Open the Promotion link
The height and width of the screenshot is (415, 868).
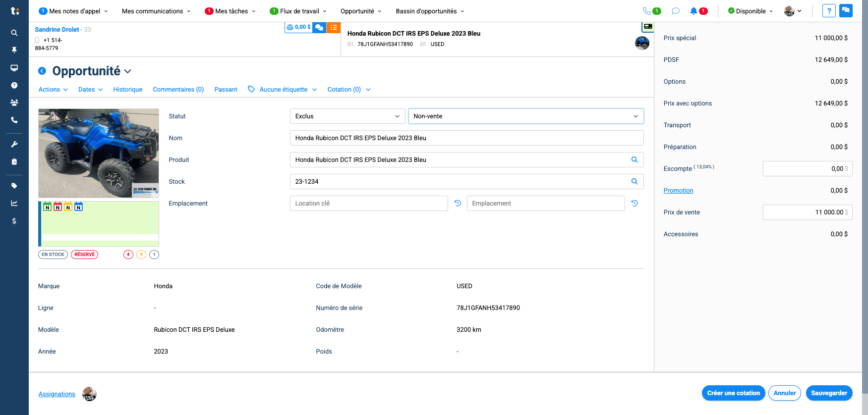(x=678, y=191)
